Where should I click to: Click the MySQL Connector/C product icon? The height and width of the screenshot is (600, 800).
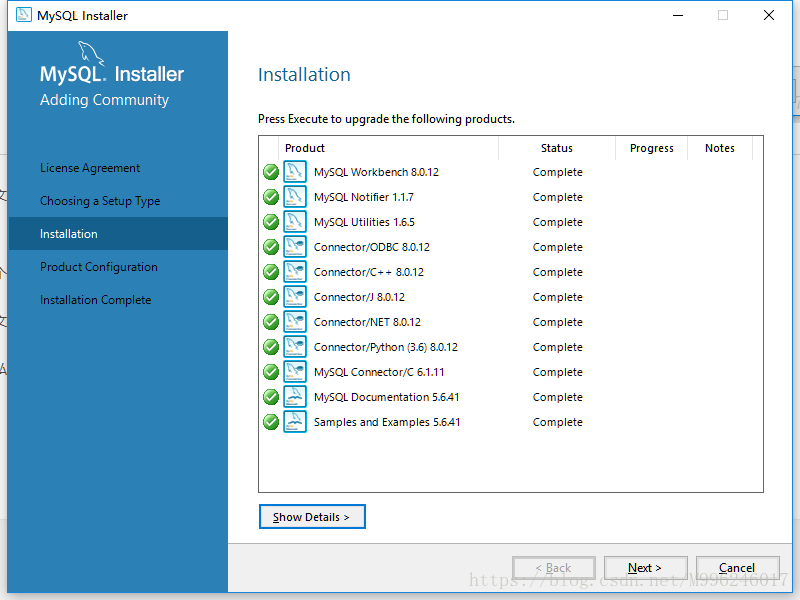(x=295, y=371)
